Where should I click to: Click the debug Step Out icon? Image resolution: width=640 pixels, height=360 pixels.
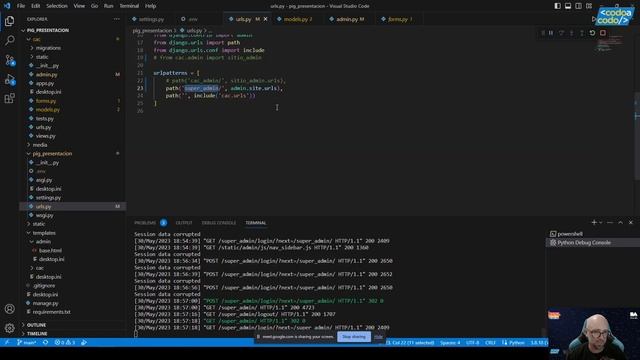582,33
